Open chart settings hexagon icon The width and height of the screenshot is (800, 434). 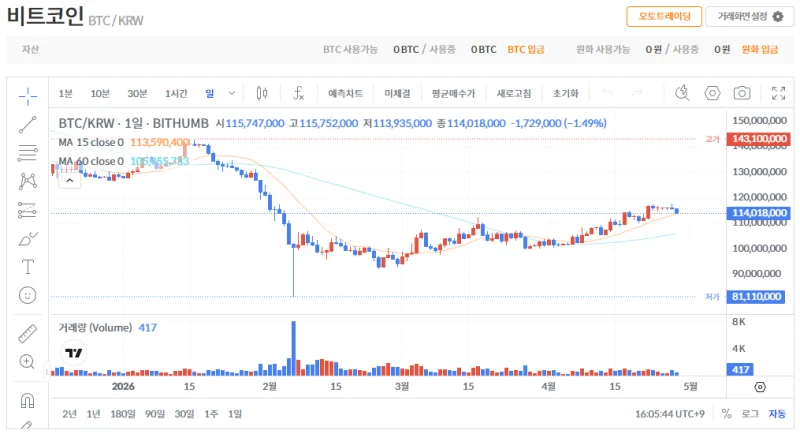pos(712,93)
